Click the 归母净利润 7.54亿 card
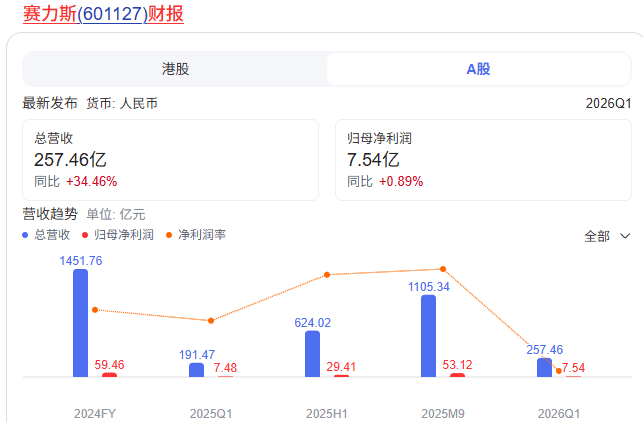 coord(483,160)
